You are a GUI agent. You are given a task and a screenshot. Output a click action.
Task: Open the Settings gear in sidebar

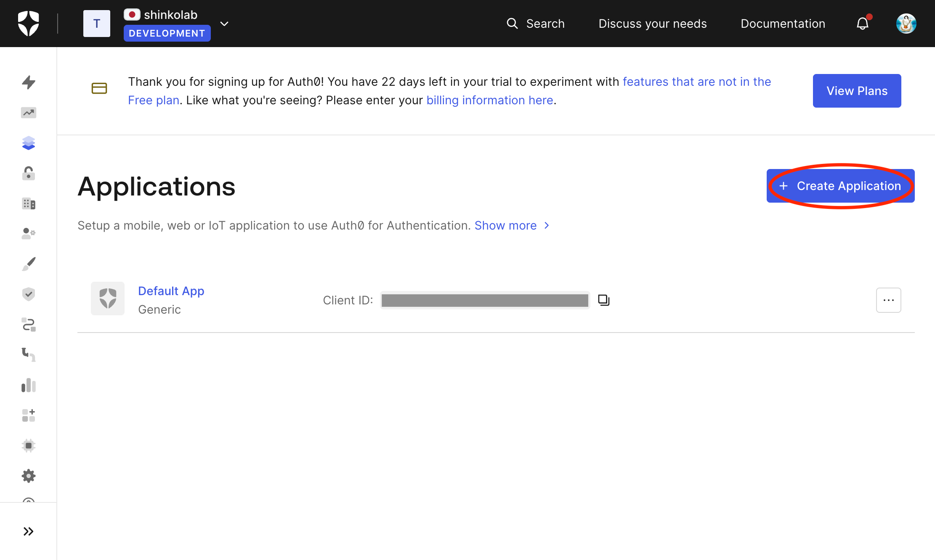pos(28,475)
